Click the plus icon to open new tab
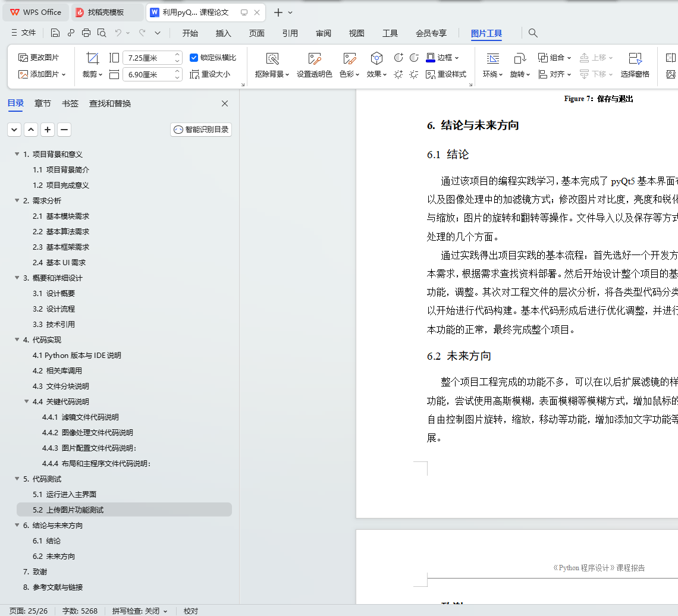Screen dimensions: 678x616 278,12
